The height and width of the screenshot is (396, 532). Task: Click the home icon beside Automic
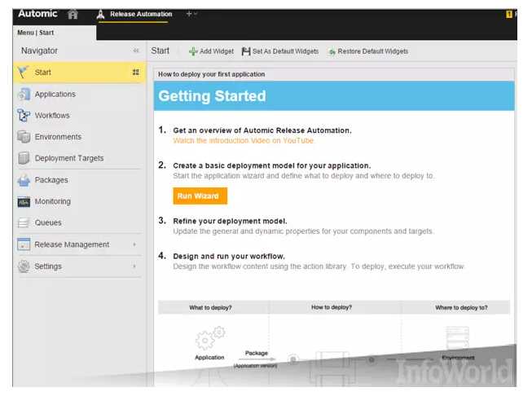point(73,14)
